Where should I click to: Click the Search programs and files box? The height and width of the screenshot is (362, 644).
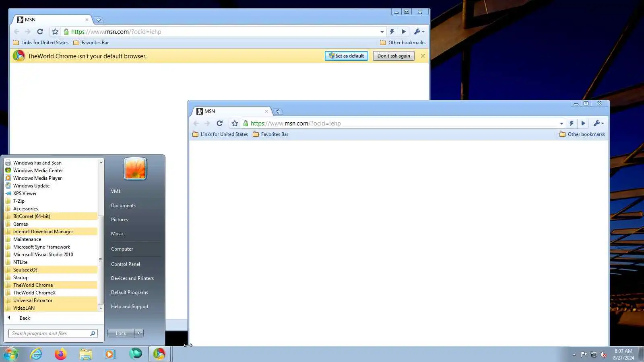point(53,333)
